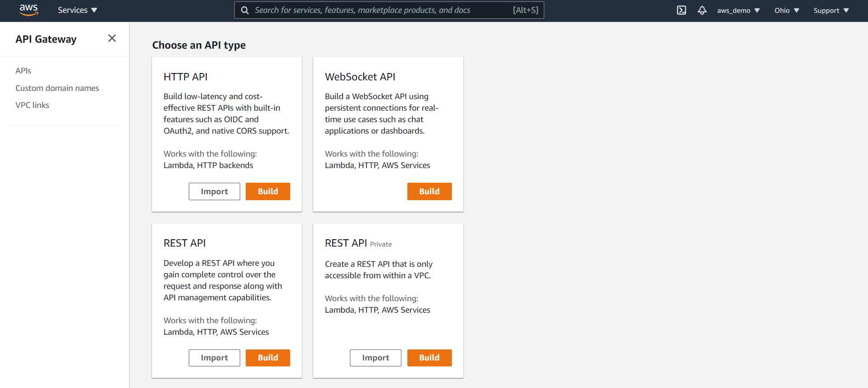
Task: Click the AWS logo home icon
Action: [x=28, y=10]
